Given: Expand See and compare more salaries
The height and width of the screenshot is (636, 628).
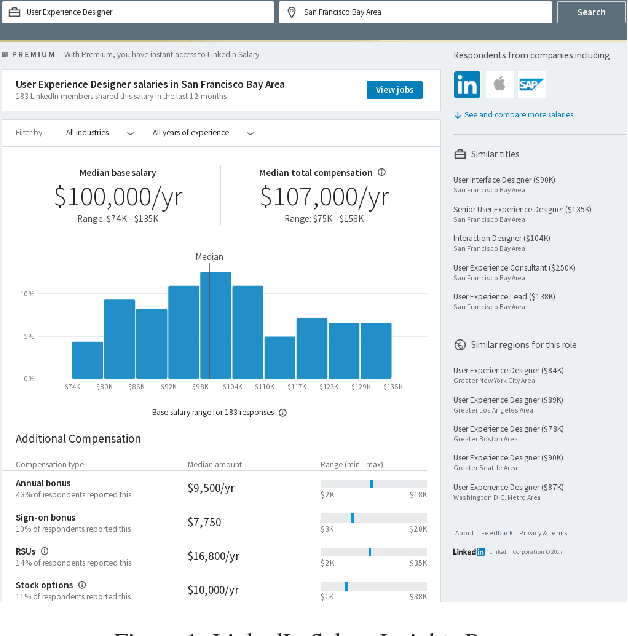Looking at the screenshot, I should [x=514, y=115].
